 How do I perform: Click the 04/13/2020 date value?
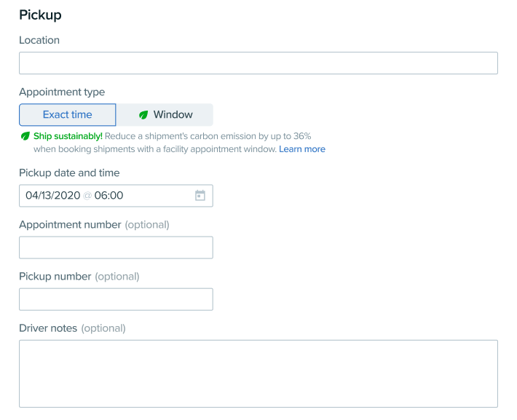[53, 196]
